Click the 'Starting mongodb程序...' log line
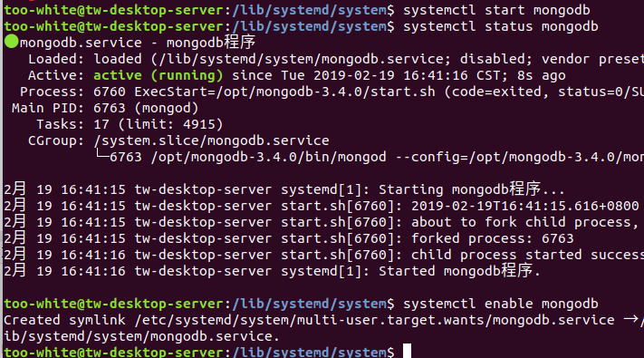 click(284, 189)
